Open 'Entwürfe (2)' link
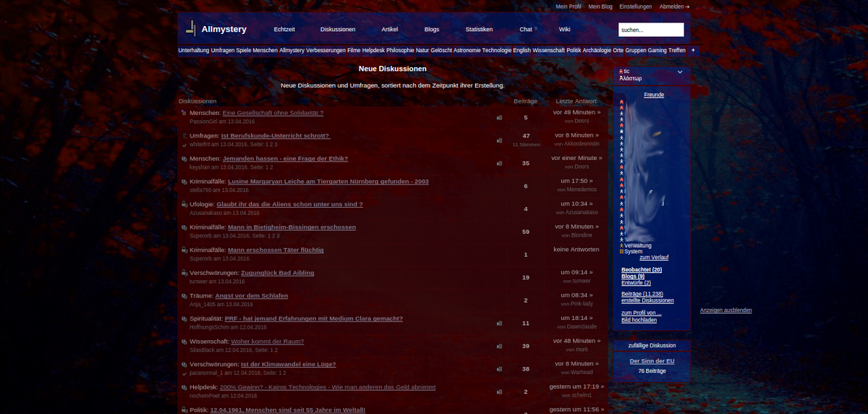 point(636,283)
